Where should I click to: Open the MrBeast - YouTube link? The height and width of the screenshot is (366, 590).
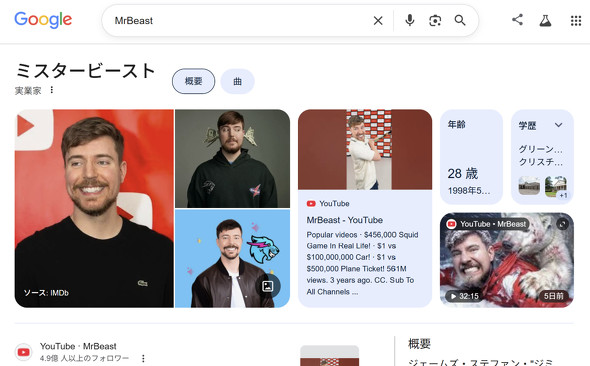pos(345,220)
